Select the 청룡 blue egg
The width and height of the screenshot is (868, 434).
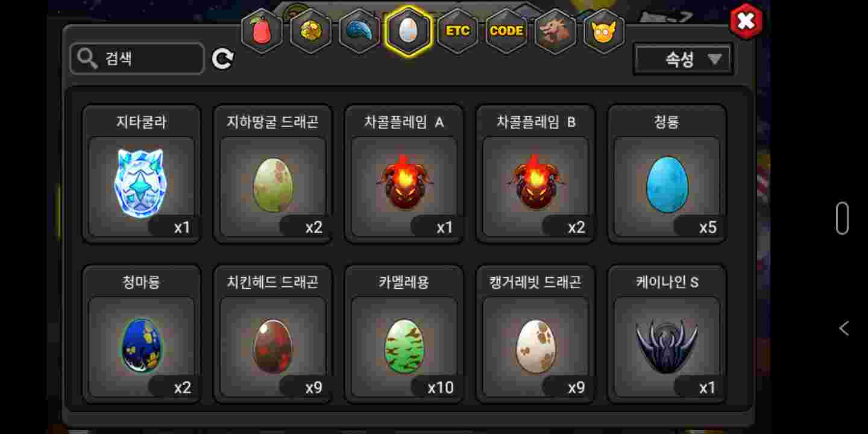[667, 174]
